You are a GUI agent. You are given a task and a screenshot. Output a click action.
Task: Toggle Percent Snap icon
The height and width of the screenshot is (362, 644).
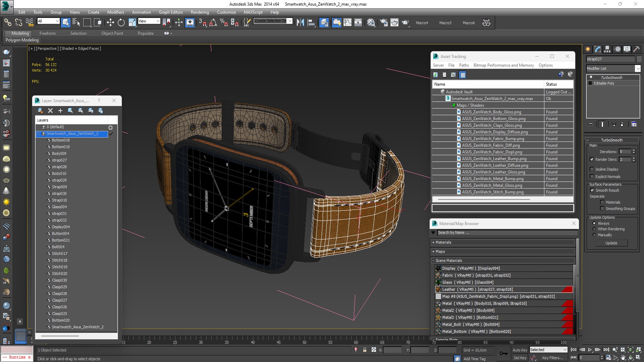pyautogui.click(x=224, y=22)
